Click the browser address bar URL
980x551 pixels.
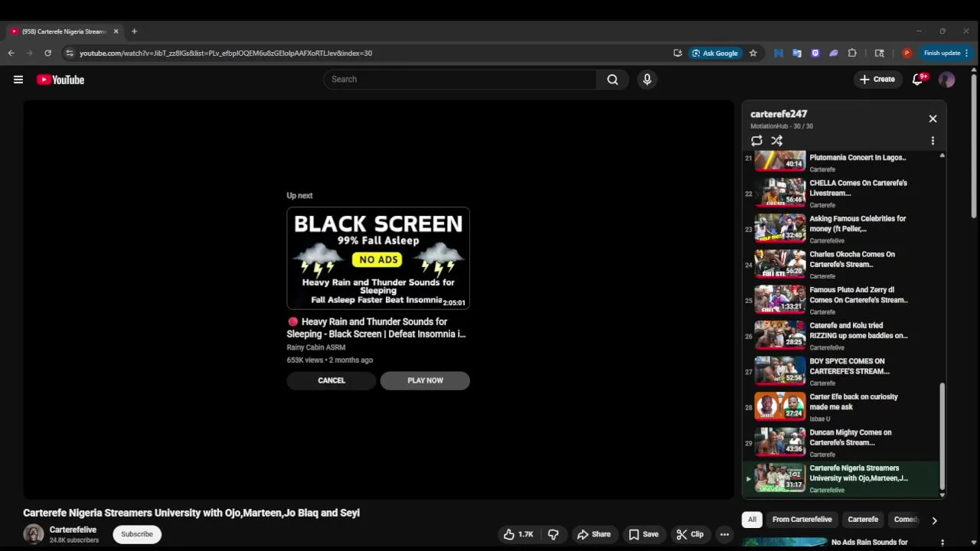click(226, 54)
